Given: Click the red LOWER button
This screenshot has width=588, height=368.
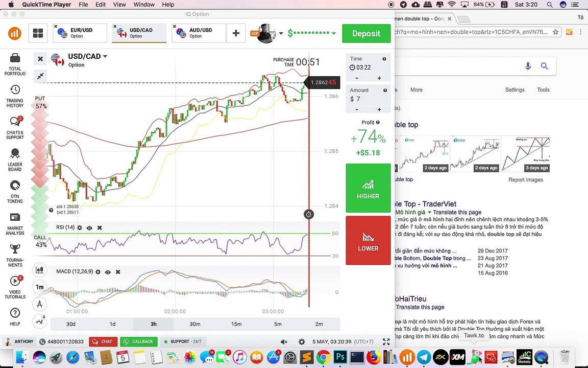Looking at the screenshot, I should tap(368, 240).
